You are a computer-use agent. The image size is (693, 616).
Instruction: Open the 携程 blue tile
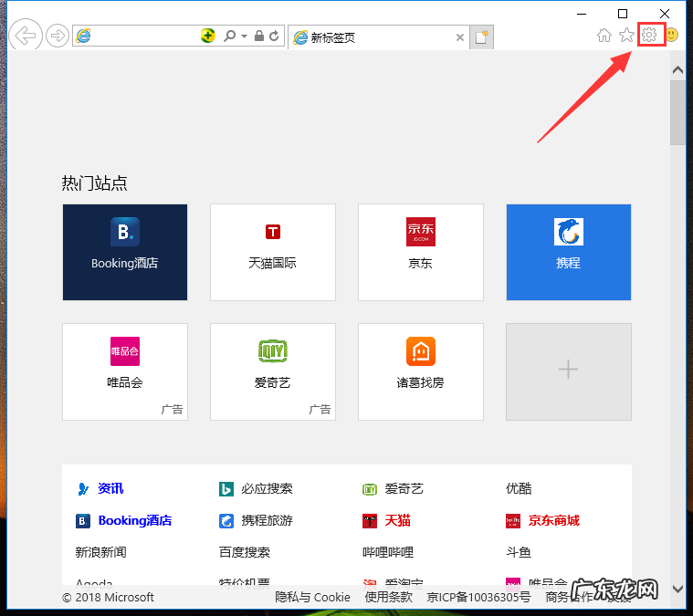click(x=569, y=252)
